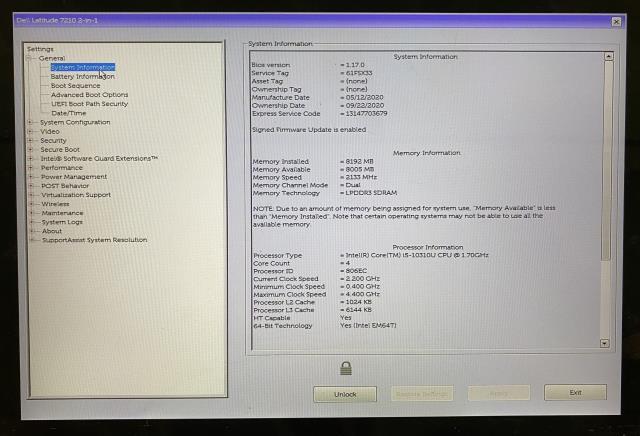
Task: Click the Processor ID value 806EC
Action: pos(356,271)
